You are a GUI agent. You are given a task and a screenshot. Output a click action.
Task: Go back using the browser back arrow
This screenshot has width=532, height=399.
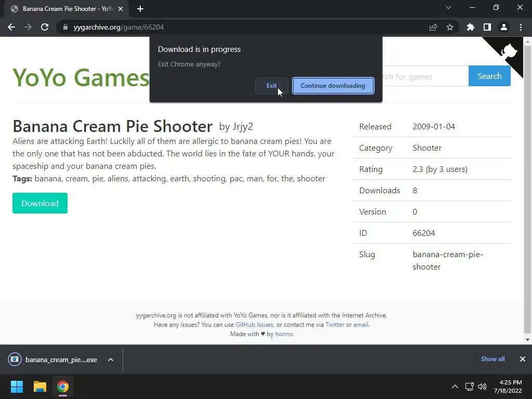(x=11, y=27)
